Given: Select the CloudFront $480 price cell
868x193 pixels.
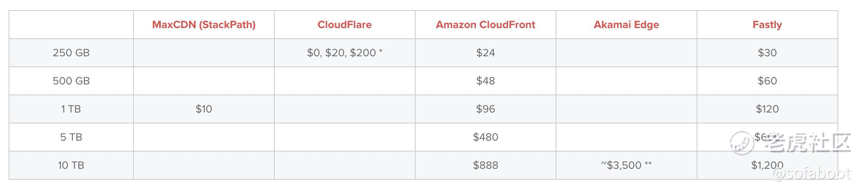Looking at the screenshot, I should tap(485, 137).
